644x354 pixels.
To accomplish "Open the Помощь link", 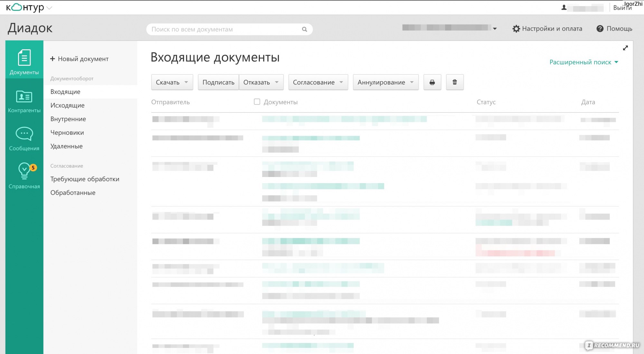I will coord(614,29).
